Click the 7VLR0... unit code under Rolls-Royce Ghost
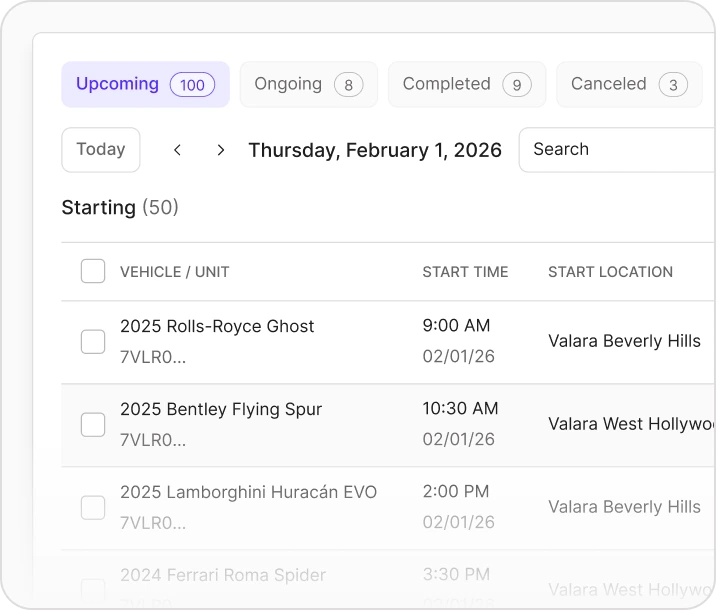The height and width of the screenshot is (610, 716). (153, 357)
